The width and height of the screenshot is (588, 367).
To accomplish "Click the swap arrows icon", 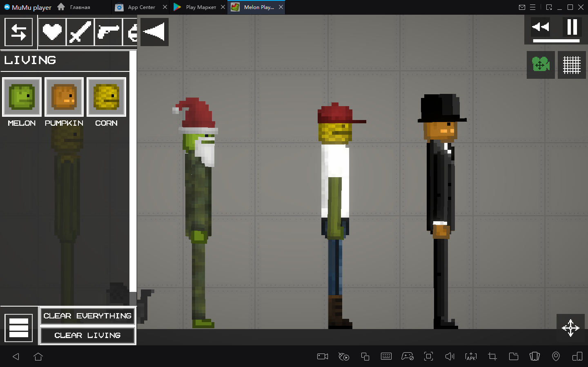I will (18, 32).
